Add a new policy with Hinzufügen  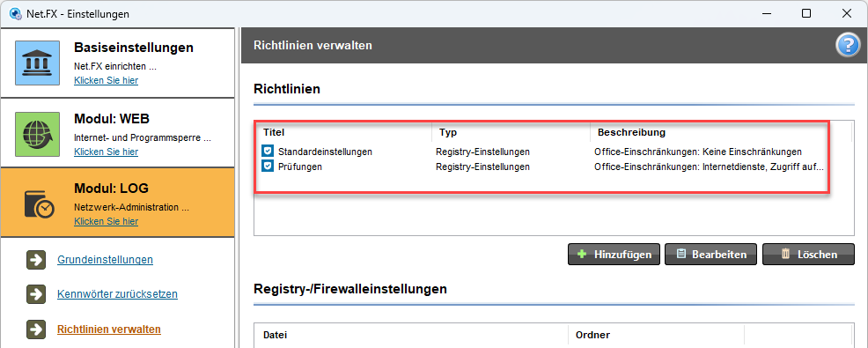coord(614,255)
